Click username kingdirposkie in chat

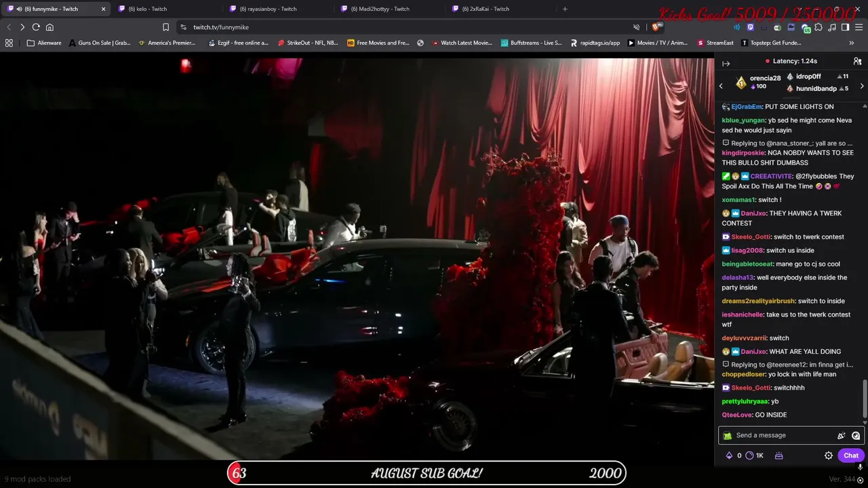743,153
